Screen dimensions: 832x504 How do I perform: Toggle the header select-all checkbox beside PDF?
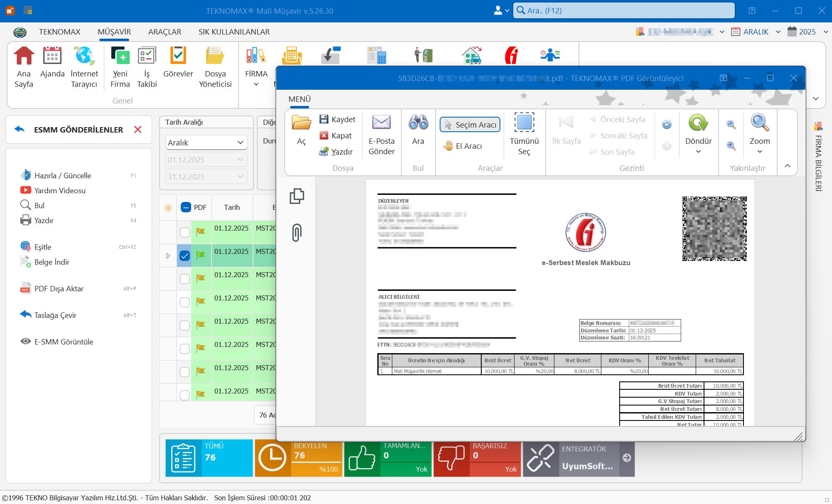(186, 207)
